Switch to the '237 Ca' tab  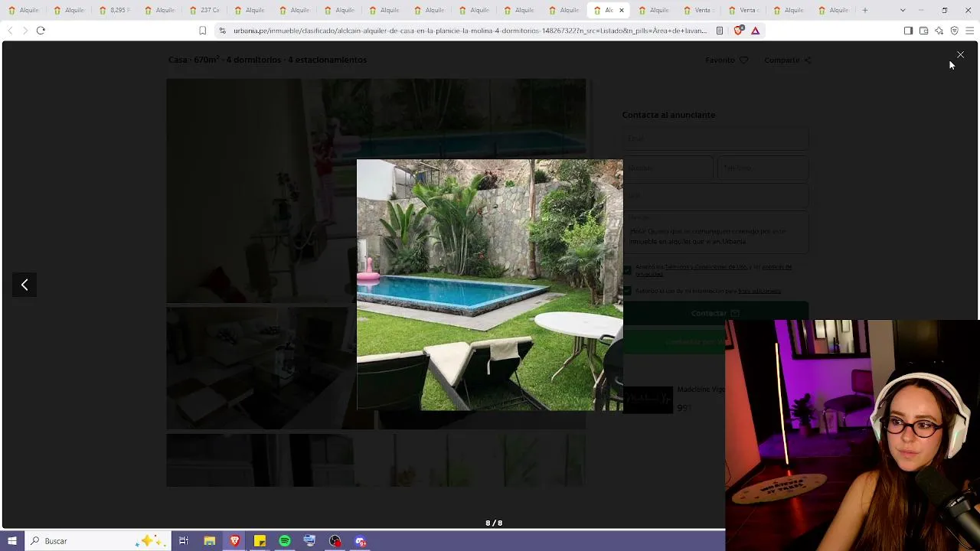204,10
